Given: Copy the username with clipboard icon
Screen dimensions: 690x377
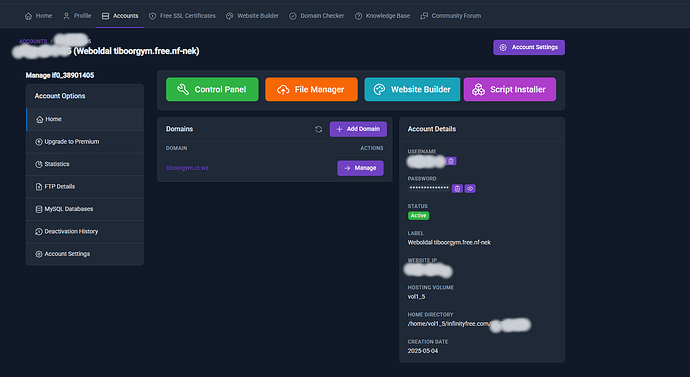Looking at the screenshot, I should (451, 161).
